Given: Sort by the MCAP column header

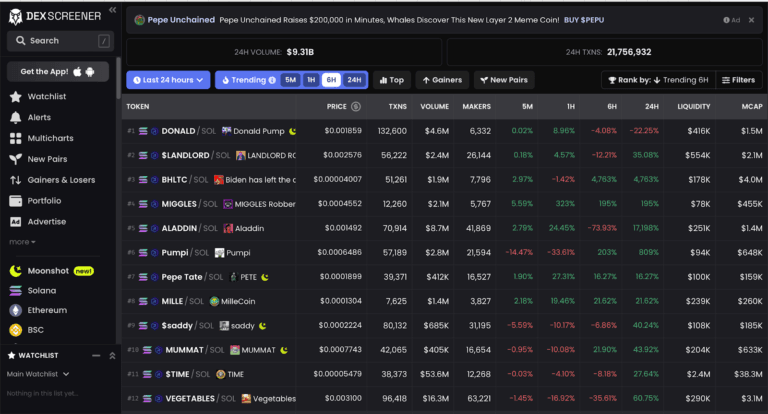Looking at the screenshot, I should 752,106.
